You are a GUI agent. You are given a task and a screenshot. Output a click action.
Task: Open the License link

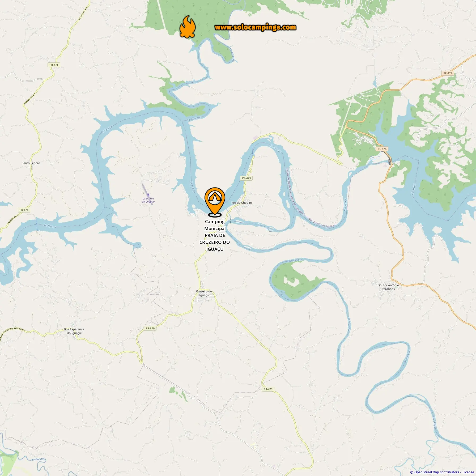coord(468,472)
